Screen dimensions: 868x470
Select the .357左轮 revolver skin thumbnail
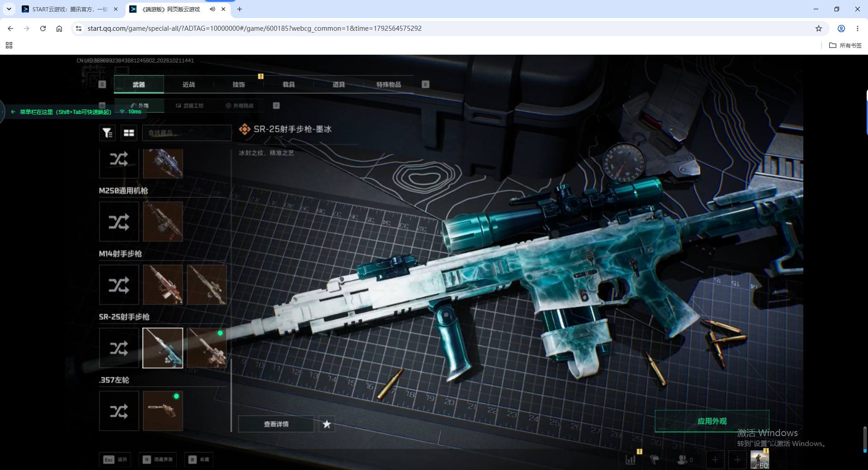click(163, 411)
